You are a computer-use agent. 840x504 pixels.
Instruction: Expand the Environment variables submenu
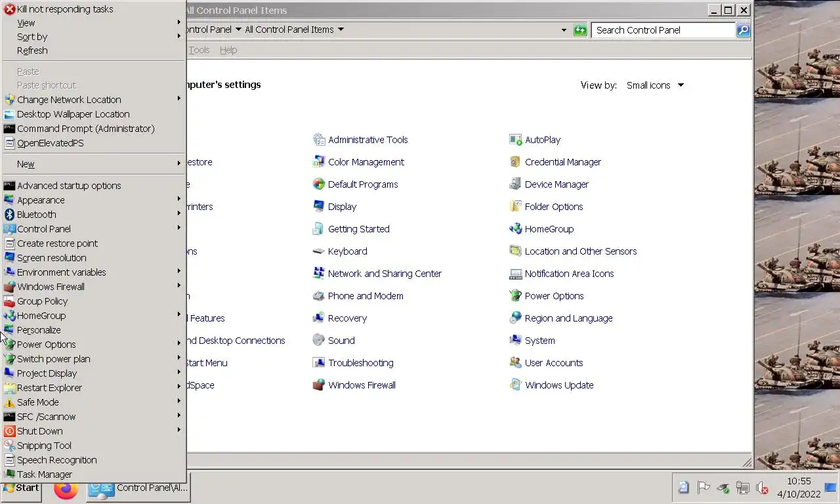point(178,272)
